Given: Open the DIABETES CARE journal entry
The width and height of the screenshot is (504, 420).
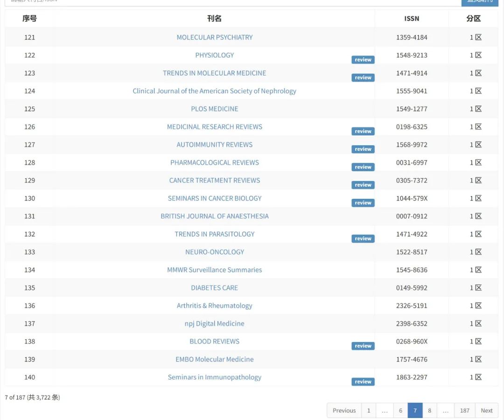Looking at the screenshot, I should click(214, 288).
